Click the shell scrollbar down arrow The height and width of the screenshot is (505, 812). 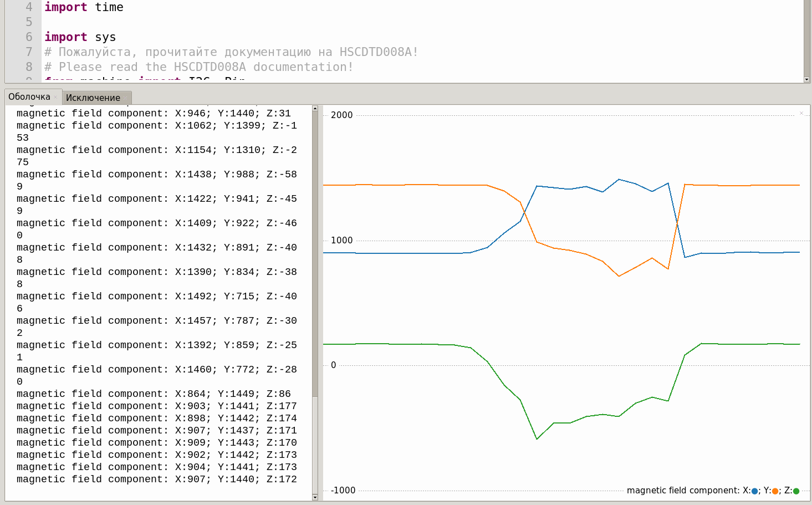tap(315, 497)
